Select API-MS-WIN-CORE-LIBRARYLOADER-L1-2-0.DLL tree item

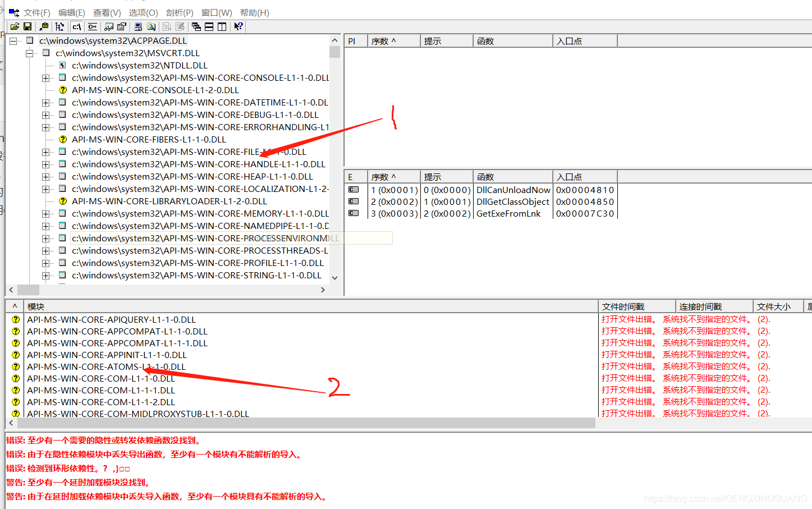pos(169,201)
